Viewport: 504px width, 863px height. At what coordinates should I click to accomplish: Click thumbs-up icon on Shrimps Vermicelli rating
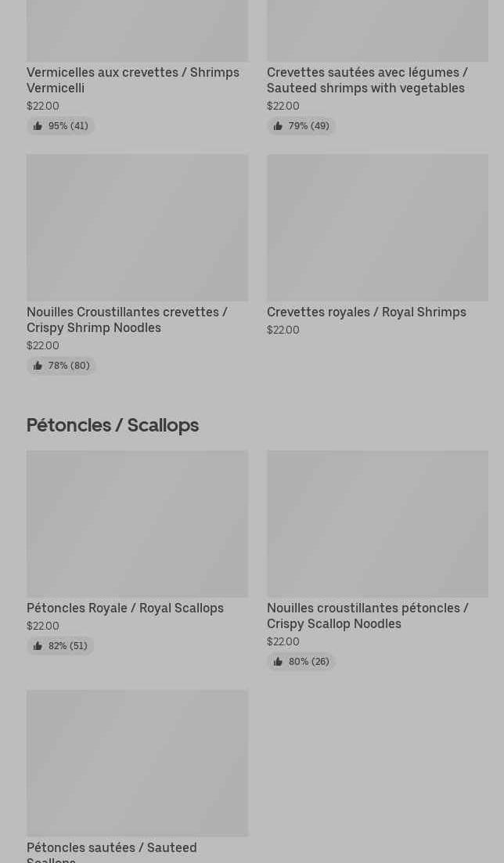click(x=38, y=126)
